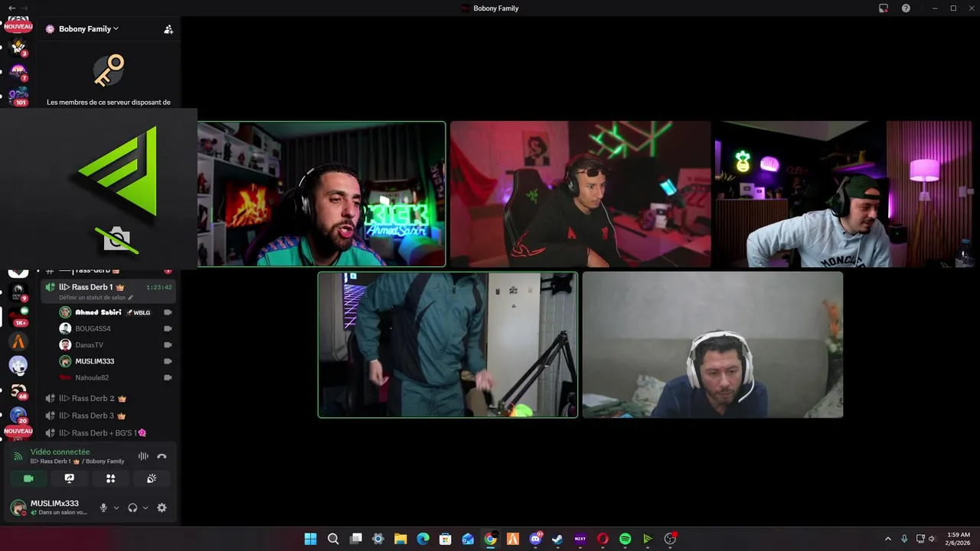Select Nahoule82 in the voice member list
The width and height of the screenshot is (980, 551).
pyautogui.click(x=92, y=377)
